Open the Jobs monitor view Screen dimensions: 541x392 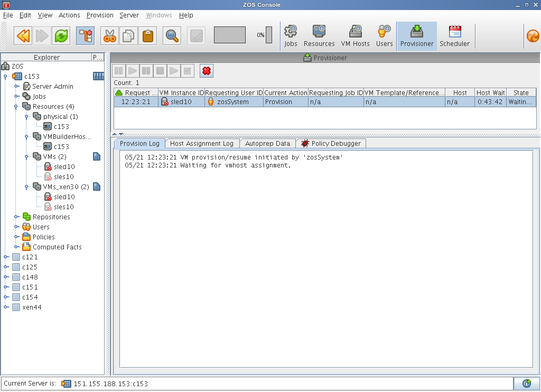click(291, 36)
